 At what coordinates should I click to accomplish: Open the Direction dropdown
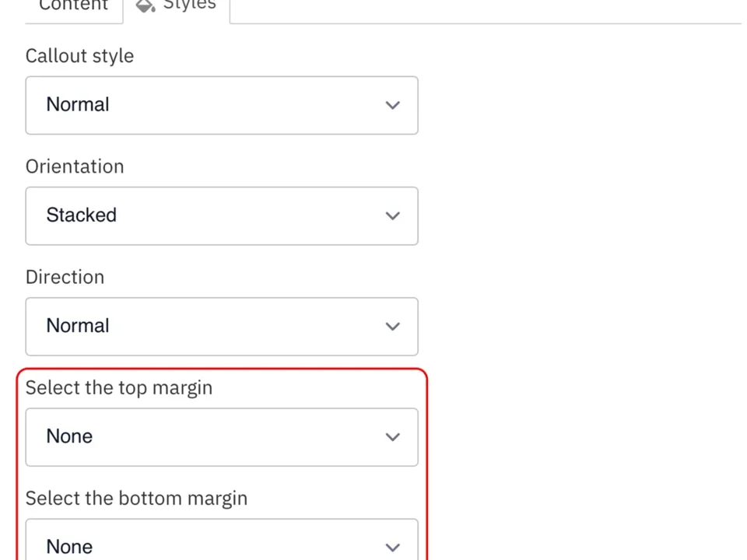pos(222,326)
